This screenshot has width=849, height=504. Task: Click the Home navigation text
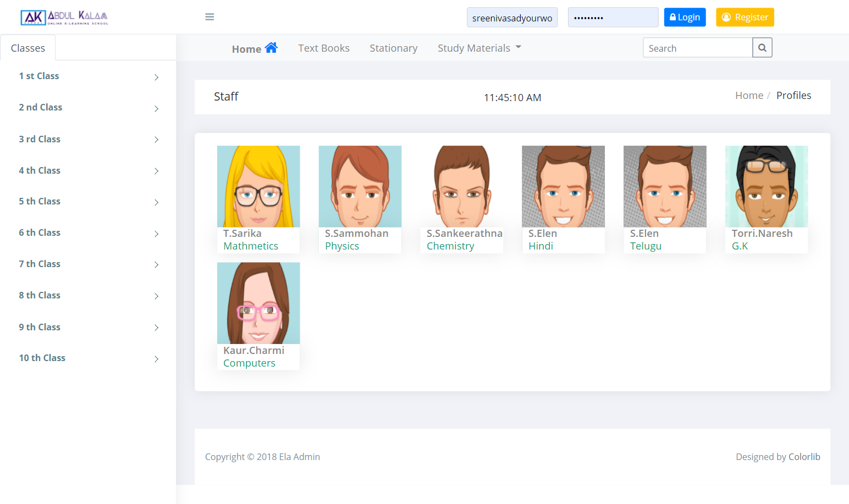pyautogui.click(x=246, y=49)
